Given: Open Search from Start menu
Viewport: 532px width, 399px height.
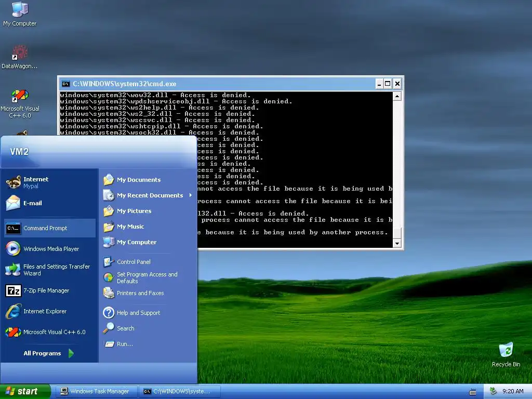Looking at the screenshot, I should [148, 328].
